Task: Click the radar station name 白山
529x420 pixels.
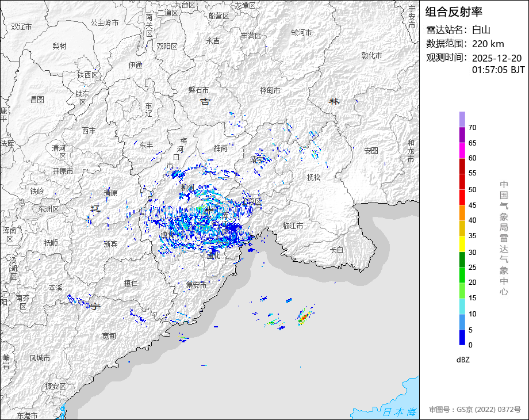Action: (481, 30)
